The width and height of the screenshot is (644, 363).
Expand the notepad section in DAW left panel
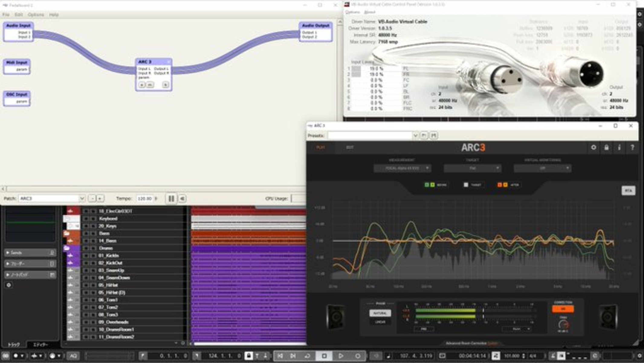coord(30,275)
